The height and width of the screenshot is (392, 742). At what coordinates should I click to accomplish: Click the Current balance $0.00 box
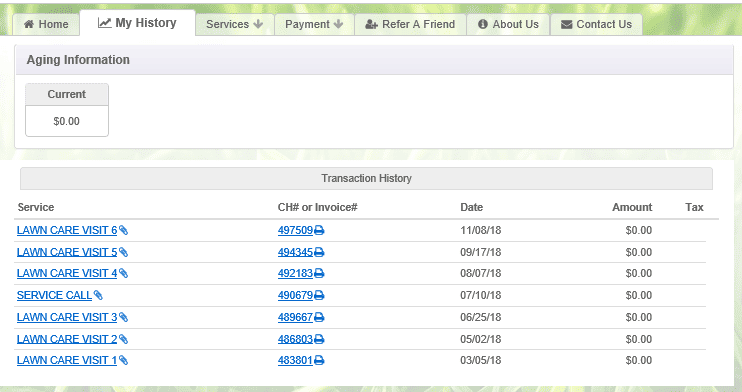(x=67, y=110)
